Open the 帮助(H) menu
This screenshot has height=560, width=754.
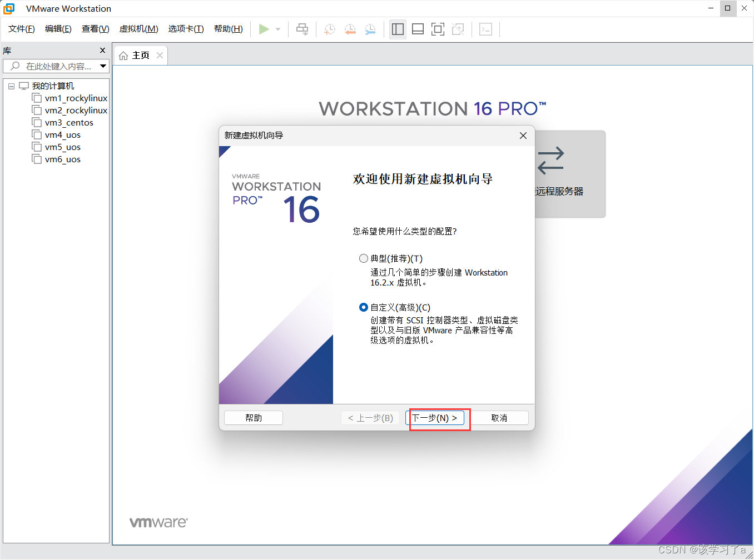click(229, 29)
